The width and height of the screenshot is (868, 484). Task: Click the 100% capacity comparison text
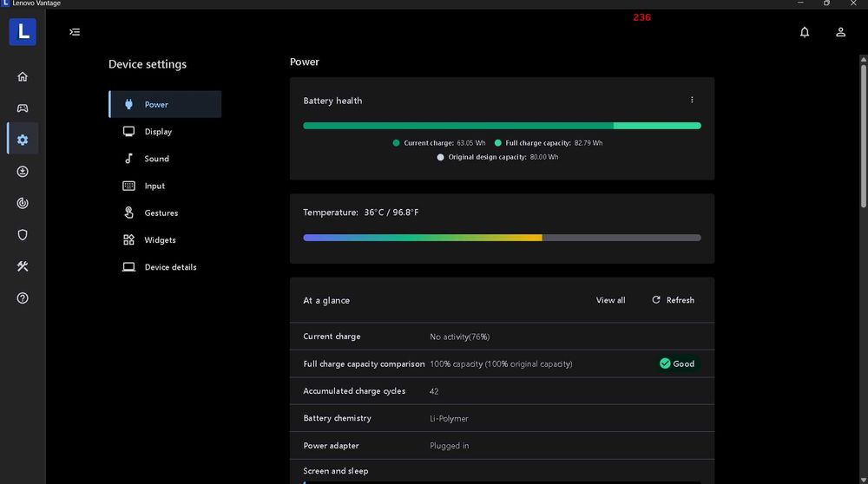point(501,364)
